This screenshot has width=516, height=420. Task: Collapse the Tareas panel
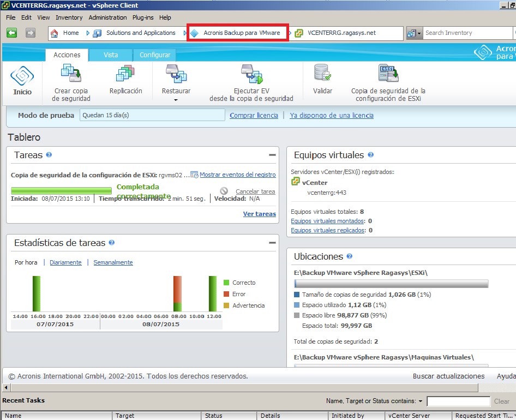tap(272, 155)
